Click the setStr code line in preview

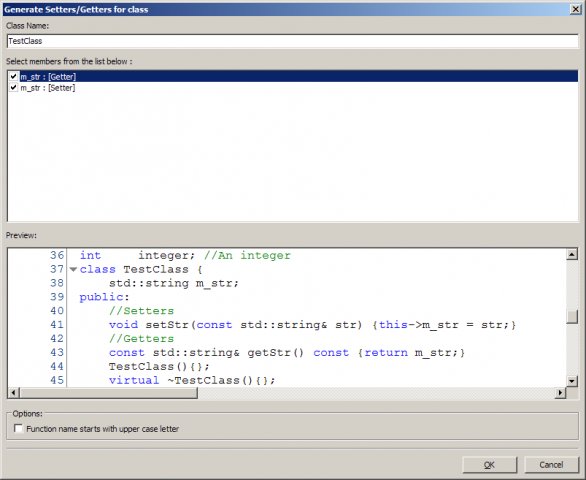[x=312, y=324]
